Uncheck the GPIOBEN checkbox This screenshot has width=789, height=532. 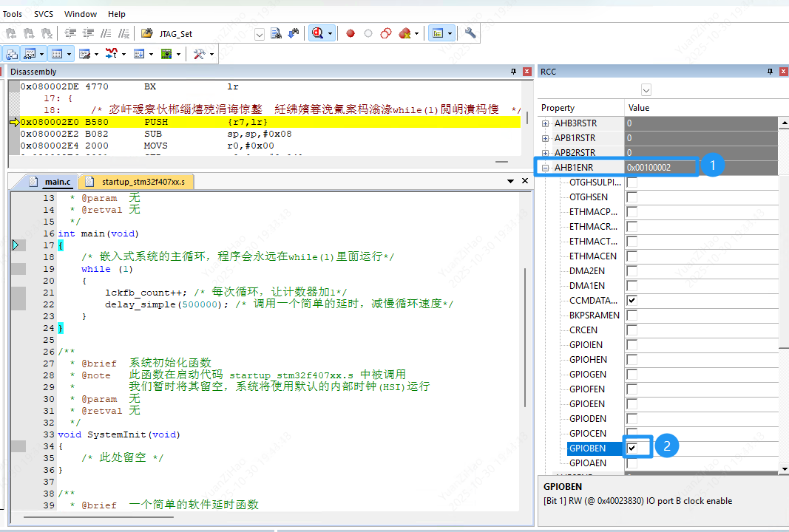pos(632,448)
